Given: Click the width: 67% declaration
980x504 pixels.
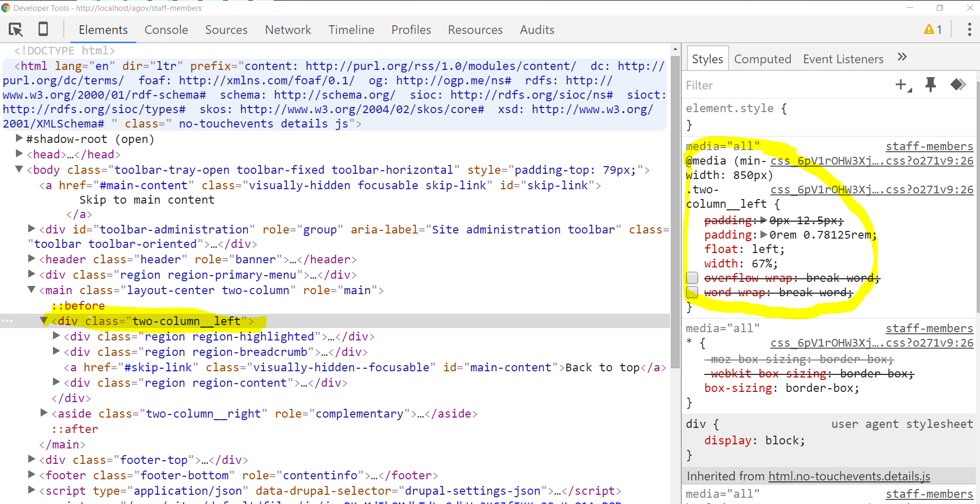Looking at the screenshot, I should (741, 264).
